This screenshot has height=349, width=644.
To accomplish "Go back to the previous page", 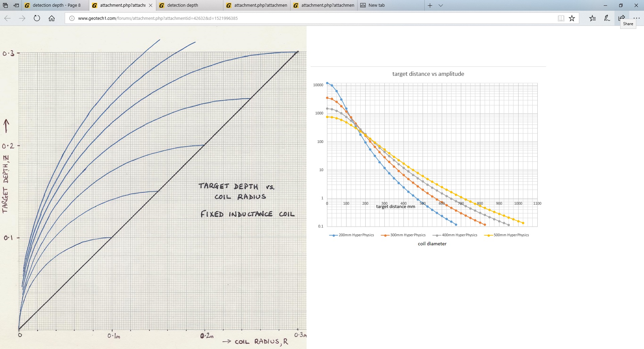I will tap(7, 18).
